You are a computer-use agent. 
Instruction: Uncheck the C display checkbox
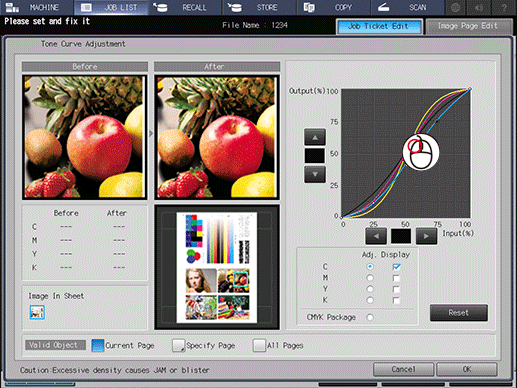pos(396,267)
